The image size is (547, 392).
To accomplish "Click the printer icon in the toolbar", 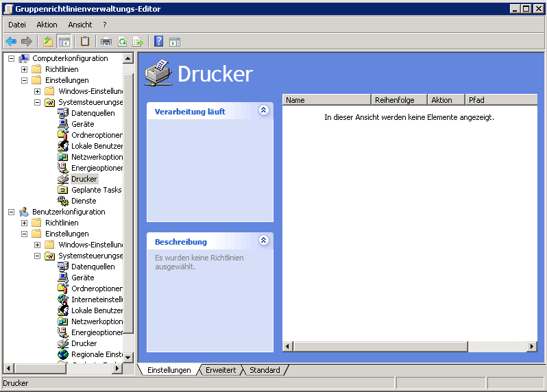I will click(106, 42).
